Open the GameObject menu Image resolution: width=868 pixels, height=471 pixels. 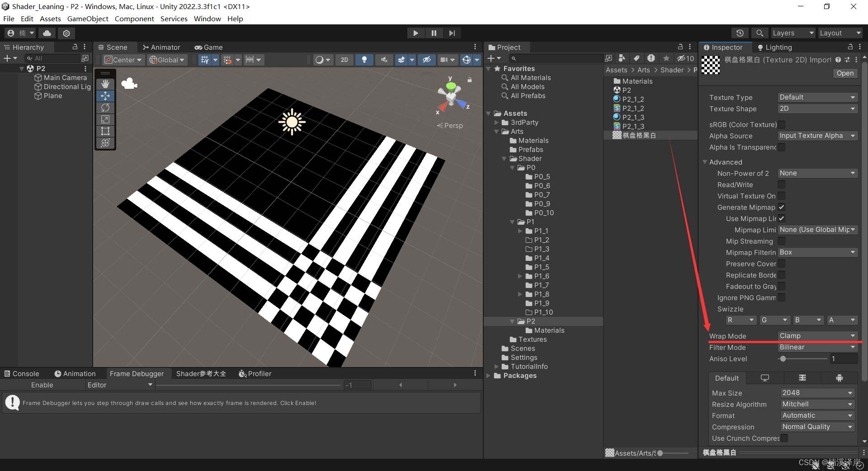88,19
